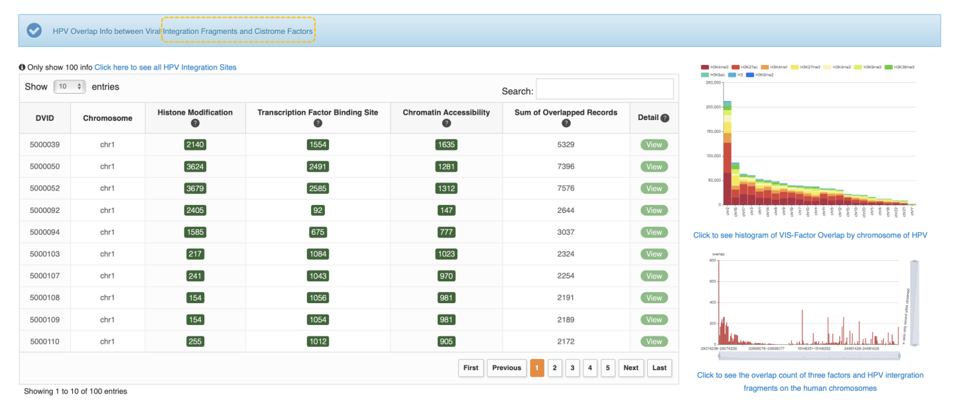Viewport: 980px width, 410px height.
Task: Open the Show entries dropdown
Action: (70, 87)
